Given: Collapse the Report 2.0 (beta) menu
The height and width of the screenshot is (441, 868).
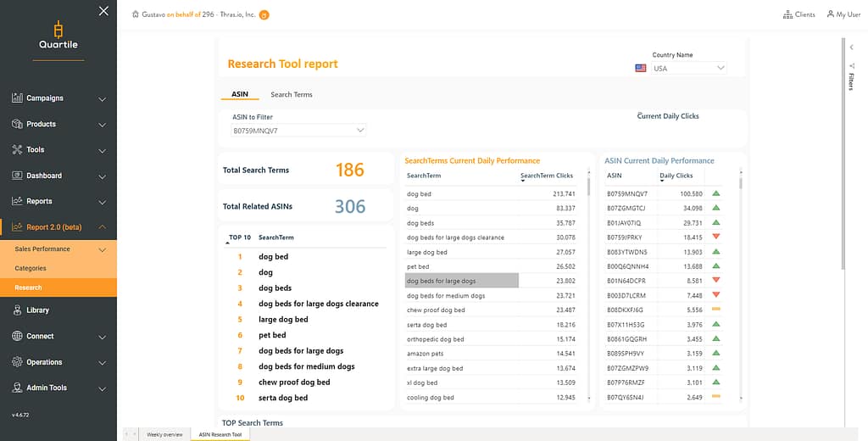Looking at the screenshot, I should tap(102, 227).
